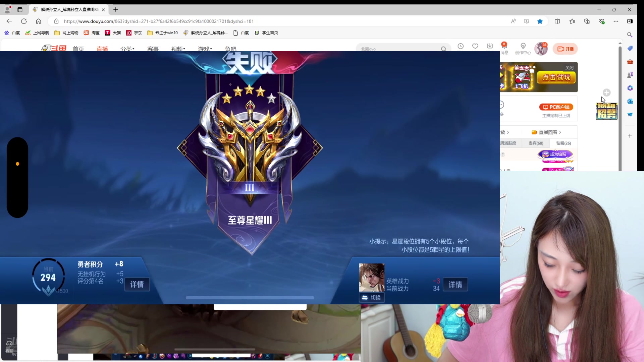Screen dimensions: 644x362
Task: Open the tab actions menu icon
Action: point(20,10)
